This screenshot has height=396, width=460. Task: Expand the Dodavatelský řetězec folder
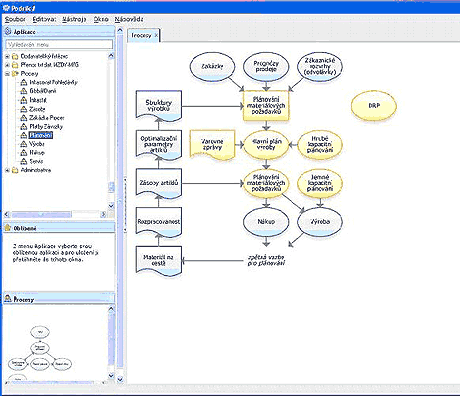tap(7, 56)
